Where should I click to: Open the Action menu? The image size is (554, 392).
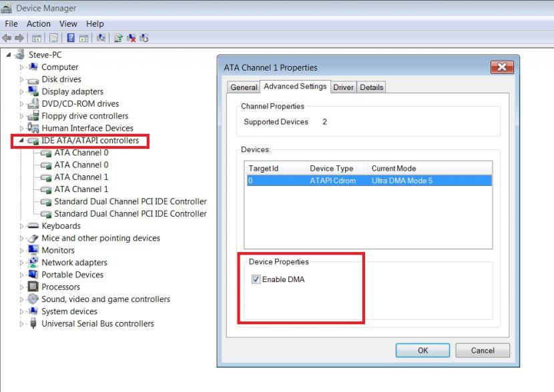[x=39, y=23]
